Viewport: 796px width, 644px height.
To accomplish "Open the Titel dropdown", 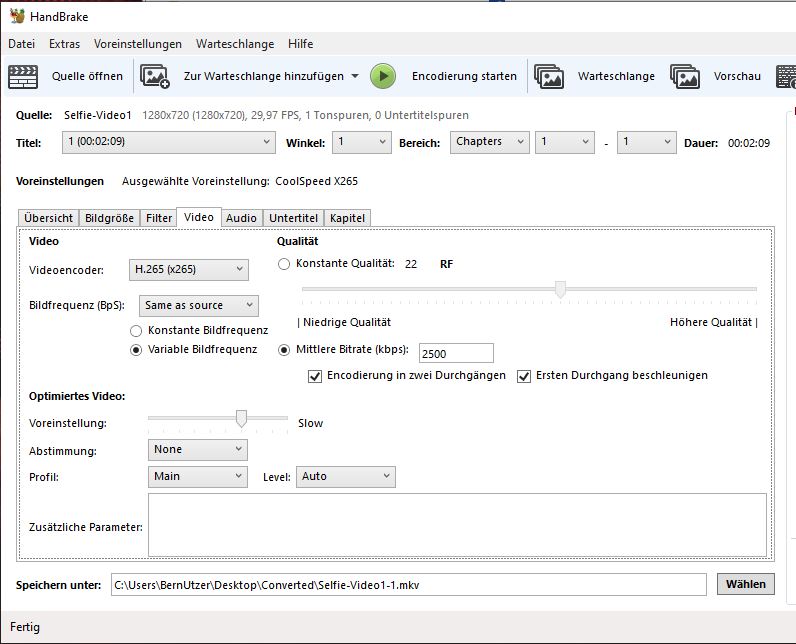I will coord(169,142).
